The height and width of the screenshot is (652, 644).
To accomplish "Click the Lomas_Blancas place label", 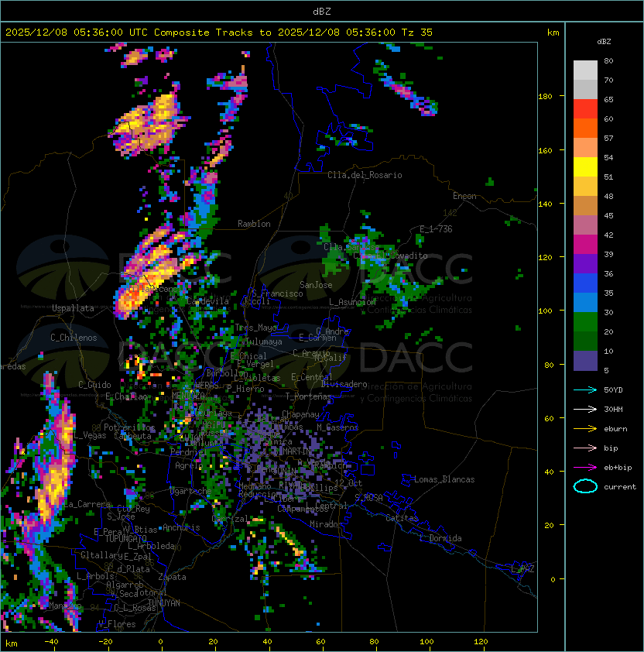I will pos(444,479).
